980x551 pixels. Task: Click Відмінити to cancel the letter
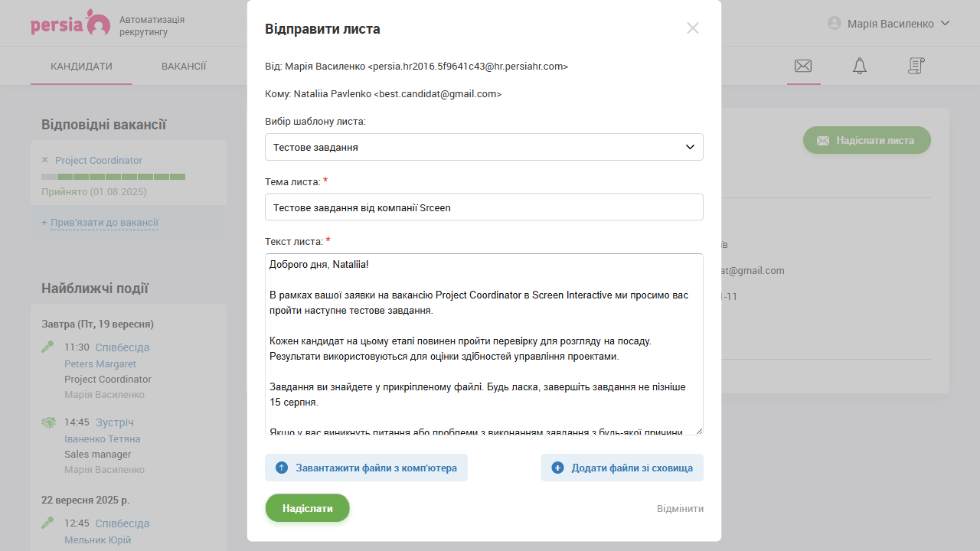680,509
